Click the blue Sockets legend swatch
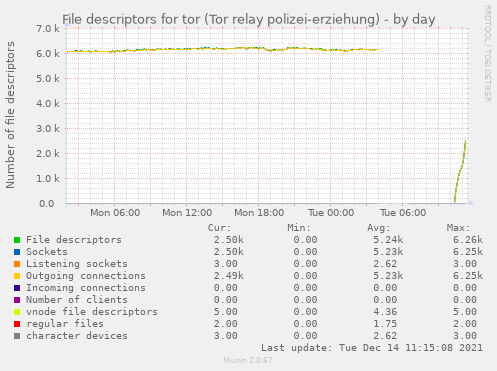 click(x=17, y=252)
